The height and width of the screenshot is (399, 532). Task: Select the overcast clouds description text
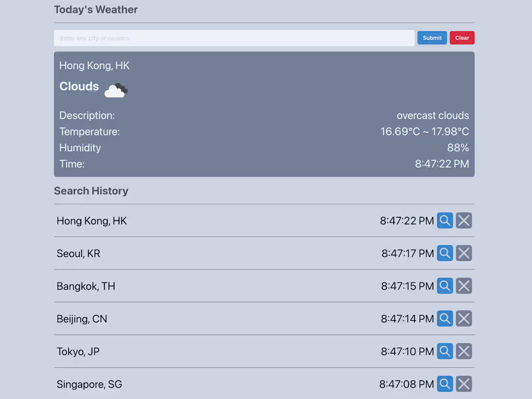[x=433, y=115]
